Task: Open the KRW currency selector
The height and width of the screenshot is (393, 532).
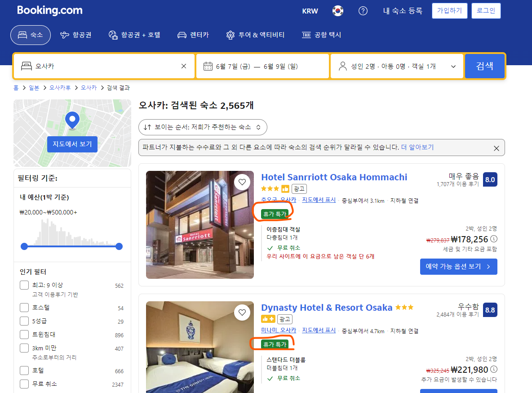Action: click(x=310, y=11)
